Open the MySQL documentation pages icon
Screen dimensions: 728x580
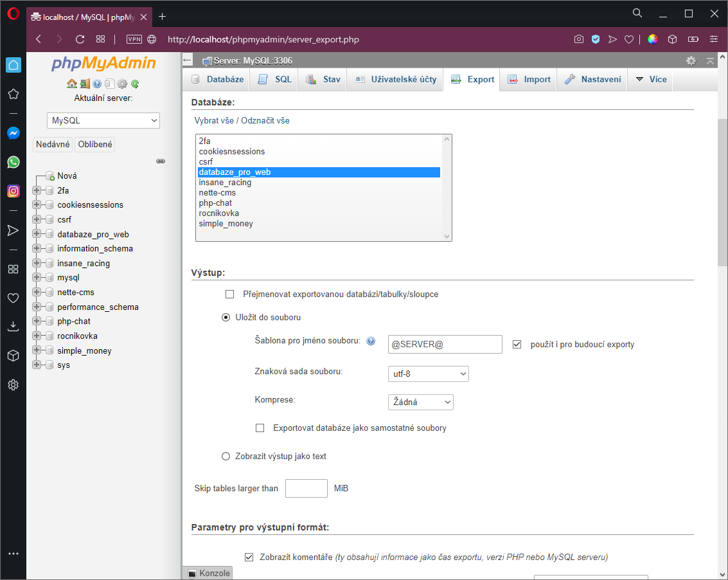click(x=110, y=84)
